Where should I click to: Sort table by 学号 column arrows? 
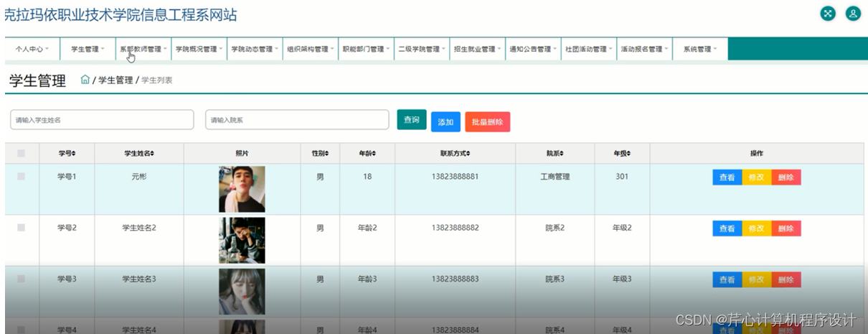point(74,154)
